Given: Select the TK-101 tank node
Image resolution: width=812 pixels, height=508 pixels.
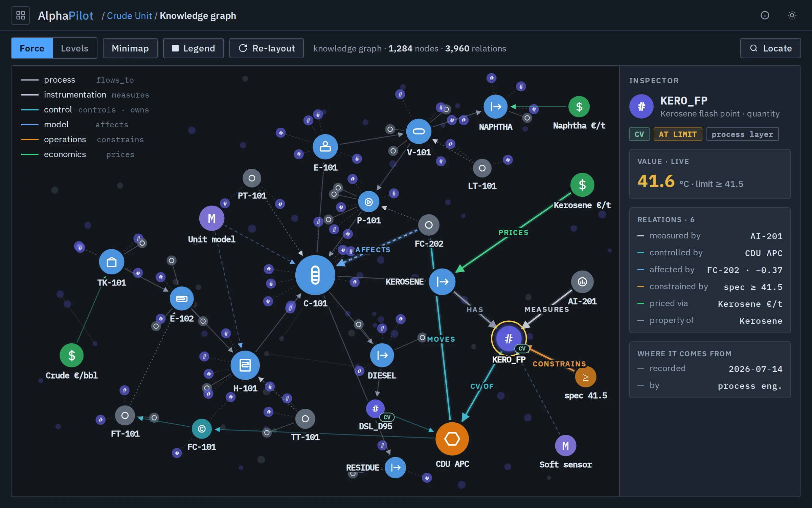Looking at the screenshot, I should 111,262.
